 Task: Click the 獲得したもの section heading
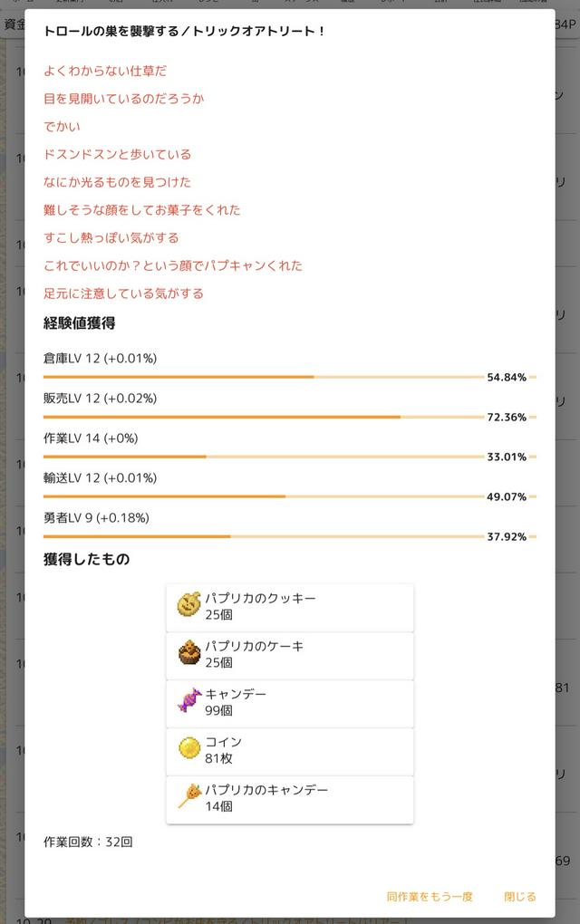click(x=87, y=559)
